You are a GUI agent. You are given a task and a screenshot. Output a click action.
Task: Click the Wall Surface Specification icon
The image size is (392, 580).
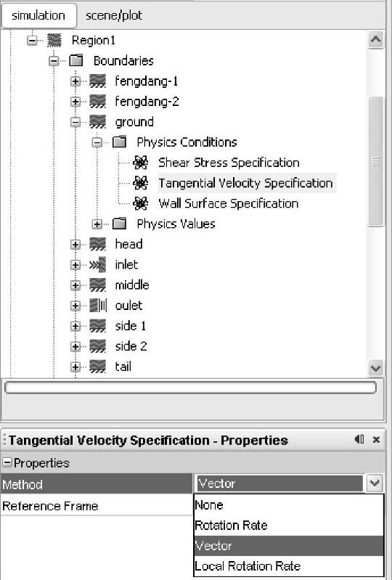[141, 203]
